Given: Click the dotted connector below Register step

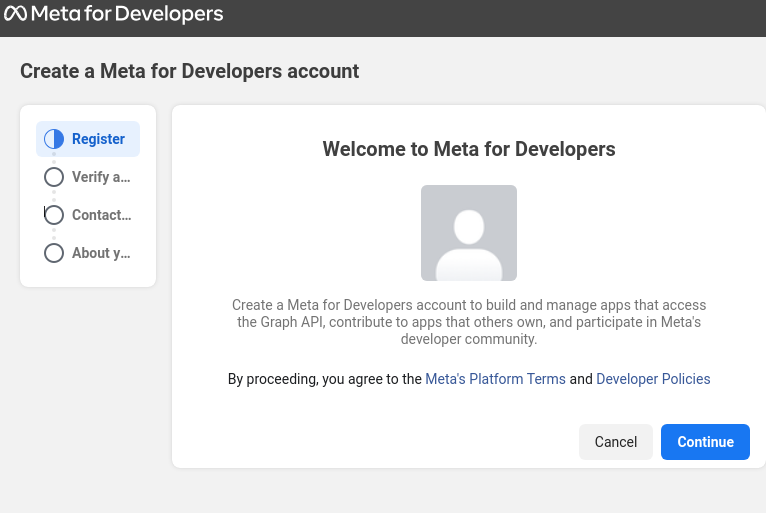Looking at the screenshot, I should pos(54,158).
